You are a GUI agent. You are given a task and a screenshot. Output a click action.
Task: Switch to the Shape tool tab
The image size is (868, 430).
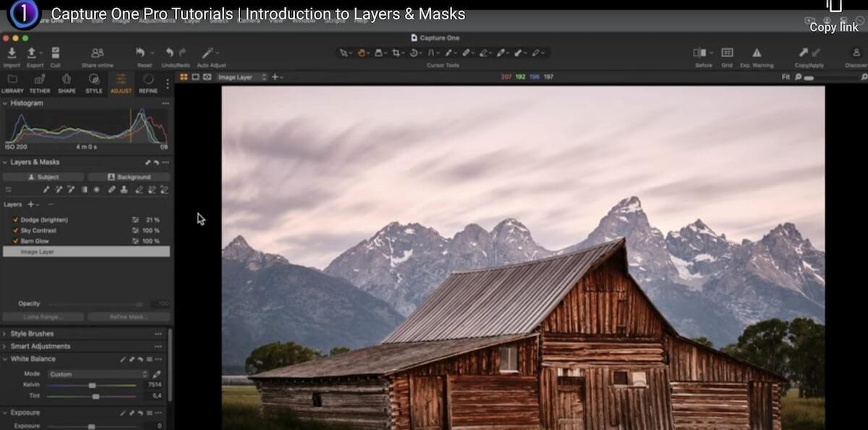pyautogui.click(x=67, y=83)
